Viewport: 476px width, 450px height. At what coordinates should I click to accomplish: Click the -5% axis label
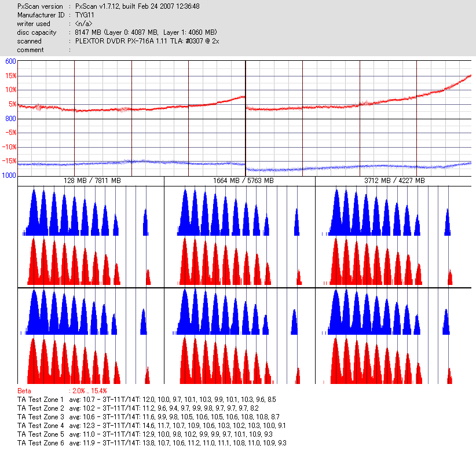(11, 133)
